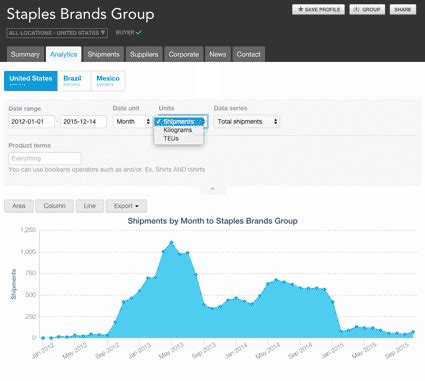Collapse filter panel with the up chevron

tap(212, 189)
